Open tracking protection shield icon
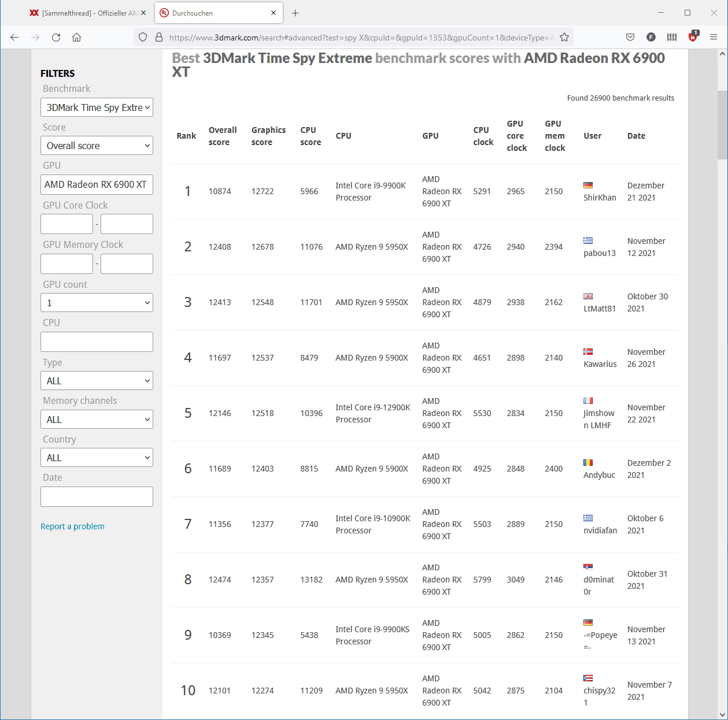 (143, 38)
